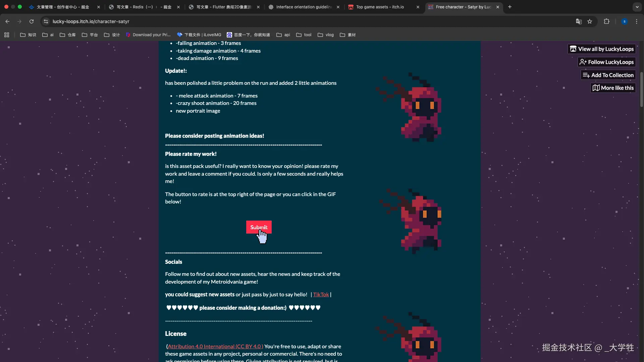644x362 pixels.
Task: Open Chrome three-dot menu
Action: [x=637, y=21]
